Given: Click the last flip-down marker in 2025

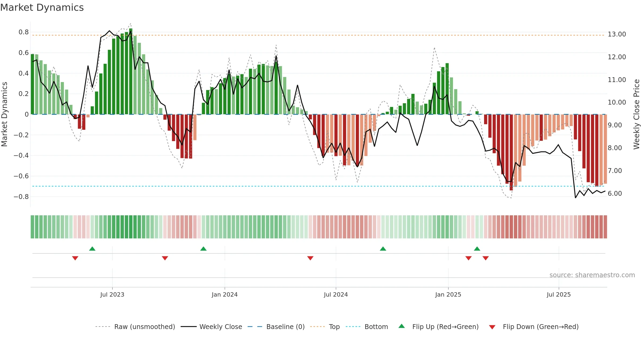Looking at the screenshot, I should pyautogui.click(x=486, y=258).
